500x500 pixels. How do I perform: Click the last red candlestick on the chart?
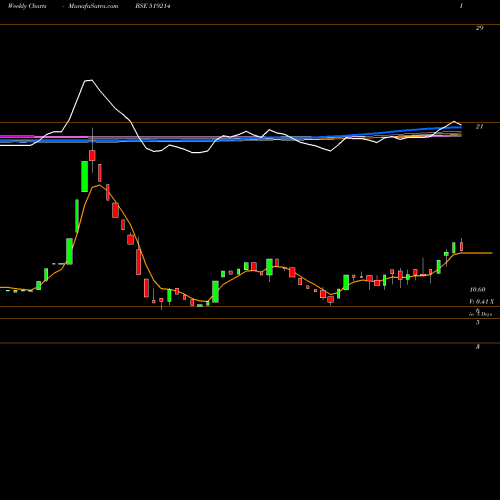pyautogui.click(x=462, y=246)
